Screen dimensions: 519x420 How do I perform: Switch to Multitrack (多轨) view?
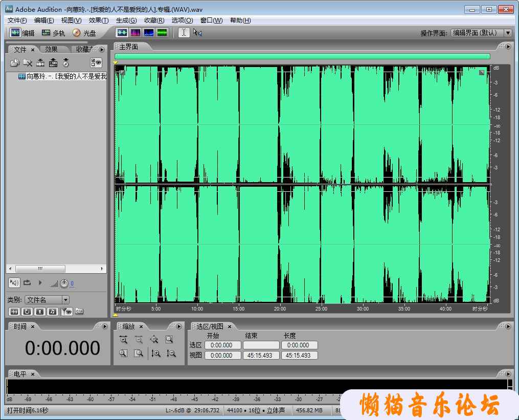53,33
